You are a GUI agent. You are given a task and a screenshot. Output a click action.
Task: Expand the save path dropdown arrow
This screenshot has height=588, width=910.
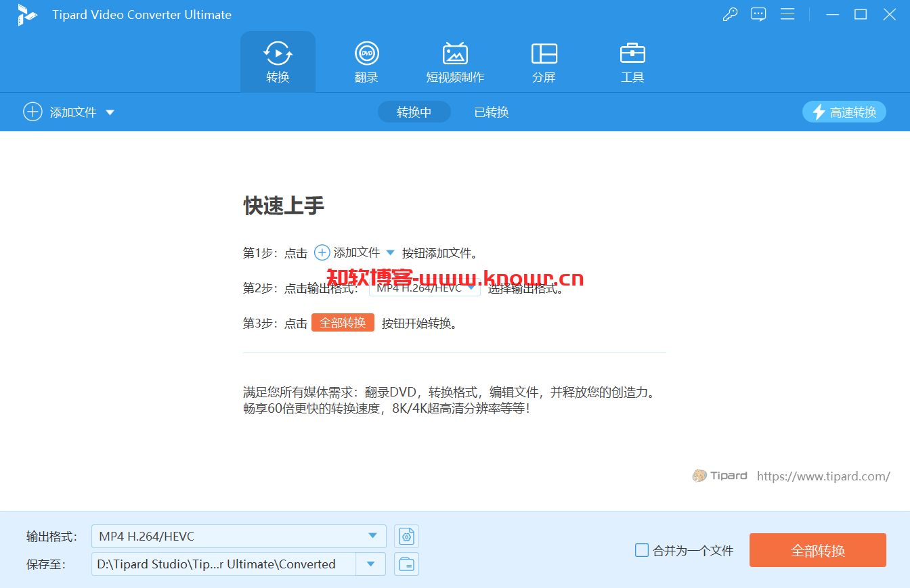click(x=370, y=564)
